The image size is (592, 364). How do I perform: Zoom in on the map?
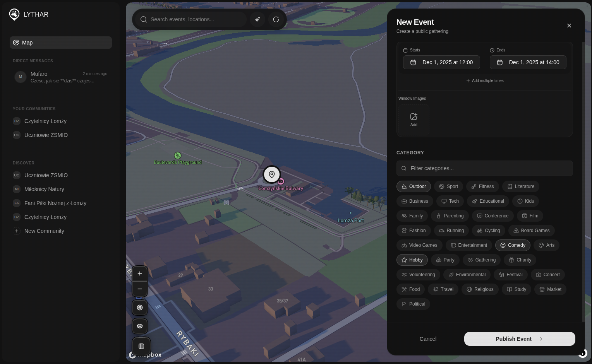[140, 273]
